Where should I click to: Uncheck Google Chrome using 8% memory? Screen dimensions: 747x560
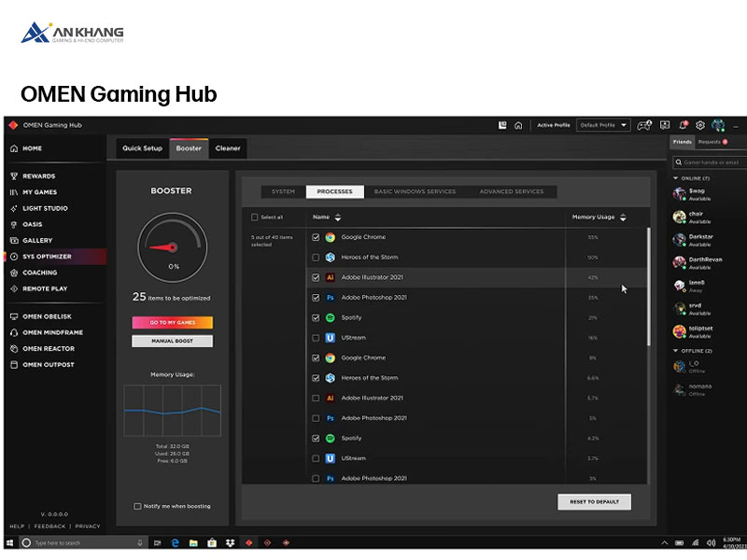[x=316, y=357]
